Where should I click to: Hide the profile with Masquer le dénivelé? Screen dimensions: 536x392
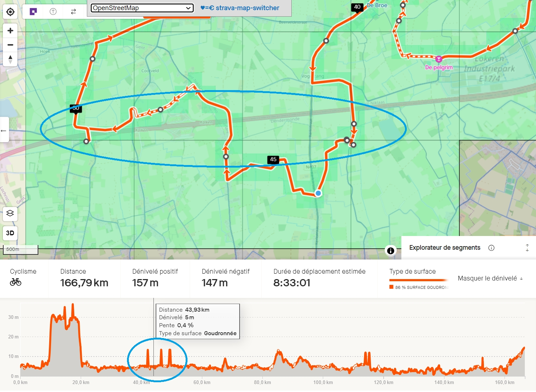pyautogui.click(x=490, y=278)
